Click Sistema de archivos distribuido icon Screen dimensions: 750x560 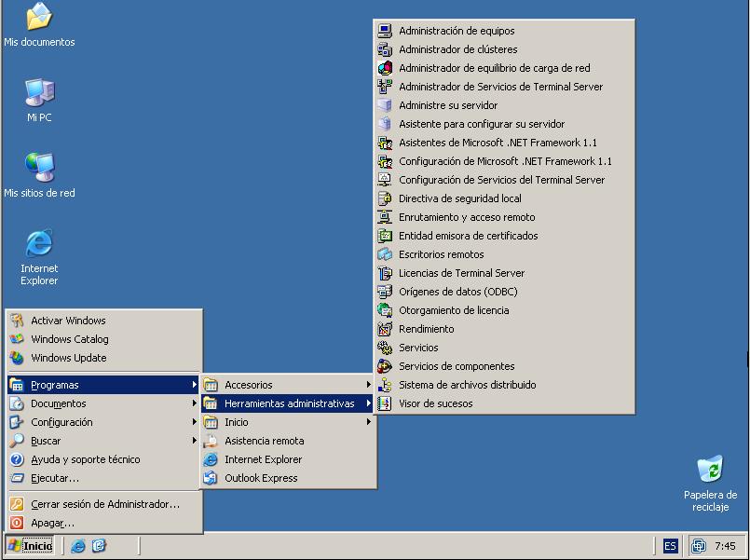pos(385,385)
